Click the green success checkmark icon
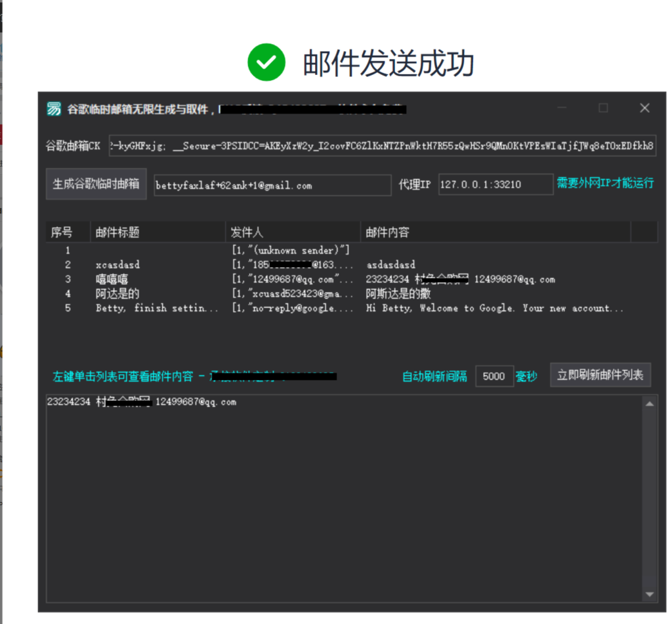 [266, 63]
